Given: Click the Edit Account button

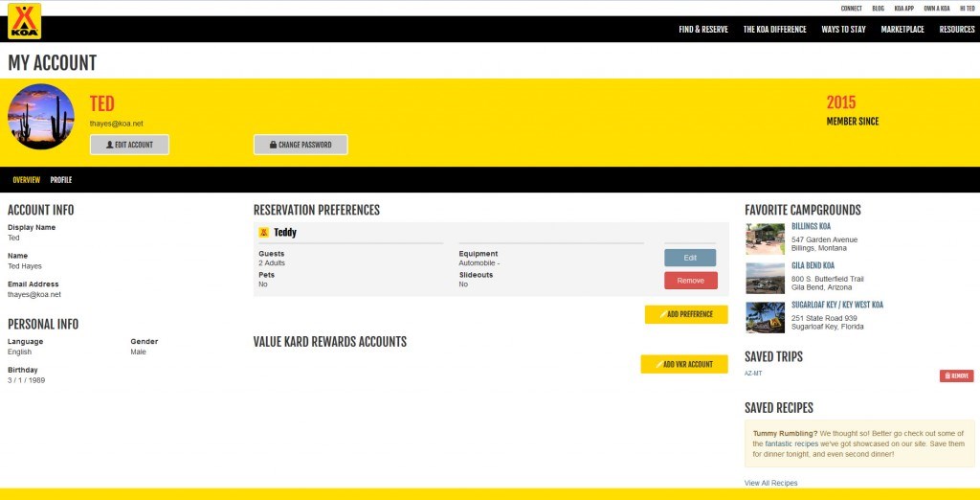Looking at the screenshot, I should tap(129, 145).
